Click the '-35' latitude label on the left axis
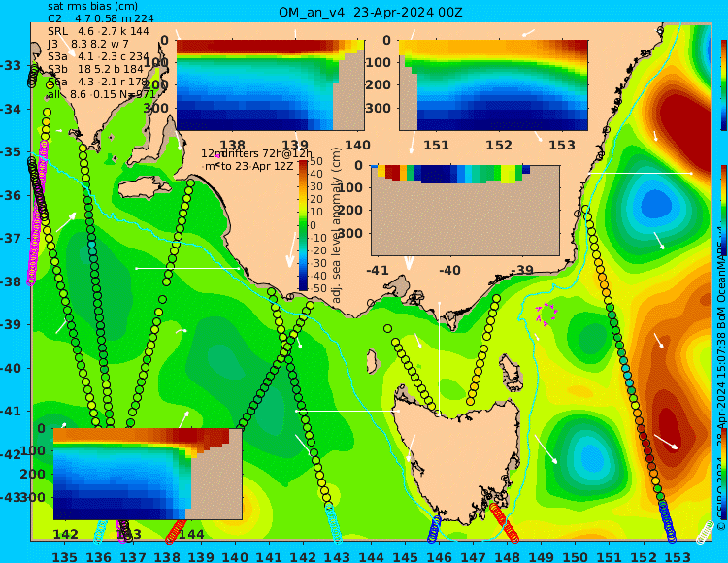This screenshot has width=728, height=563. click(11, 152)
